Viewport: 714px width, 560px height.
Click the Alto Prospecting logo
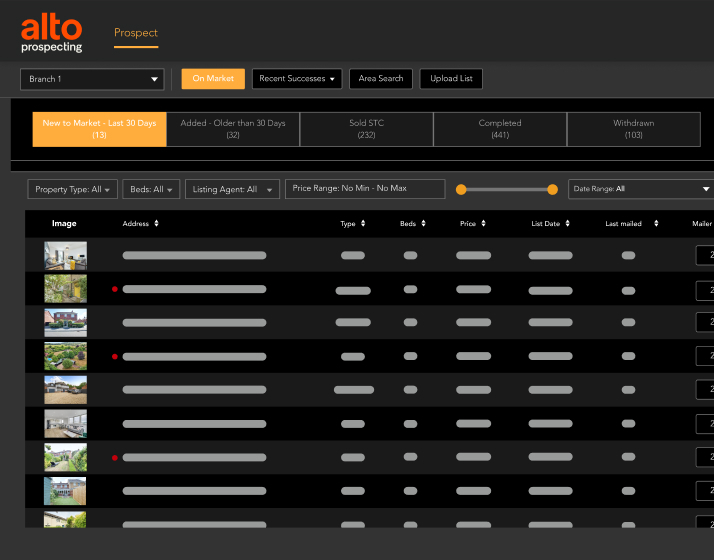(x=52, y=33)
